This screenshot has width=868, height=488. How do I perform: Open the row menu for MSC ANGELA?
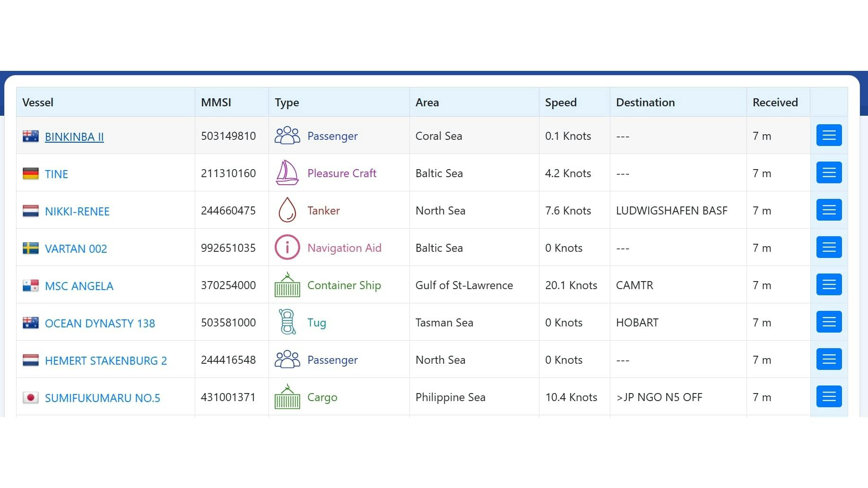coord(829,284)
